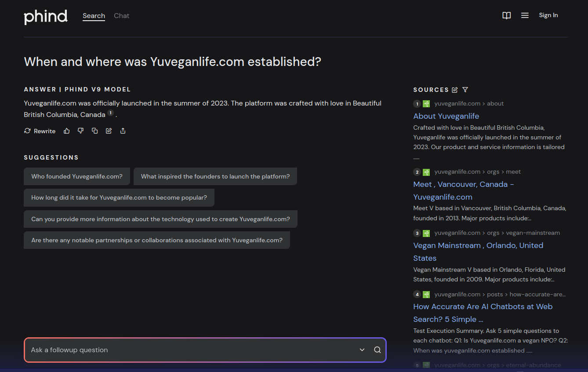Thumbs down the answer
Screen dimensions: 588x372
[80, 131]
